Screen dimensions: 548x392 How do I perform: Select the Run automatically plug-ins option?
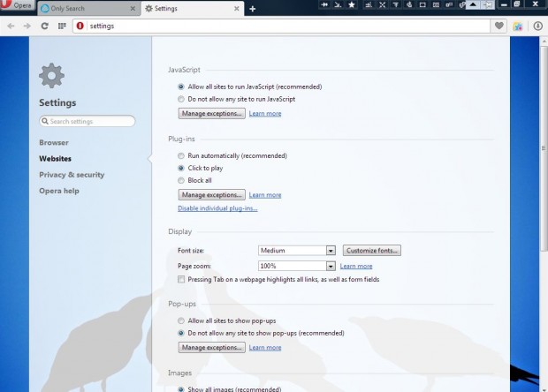point(180,155)
